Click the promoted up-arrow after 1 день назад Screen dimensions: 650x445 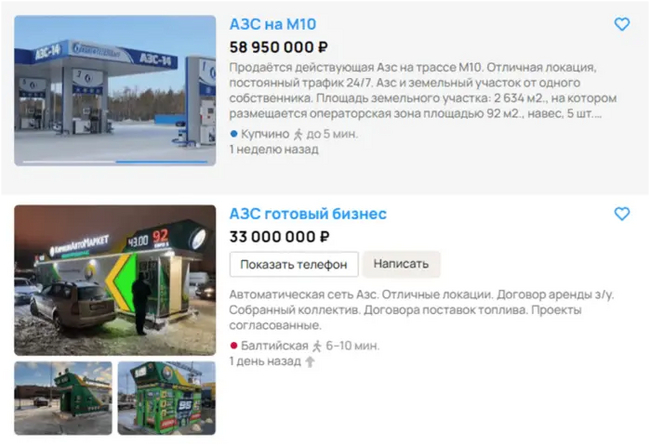click(310, 362)
